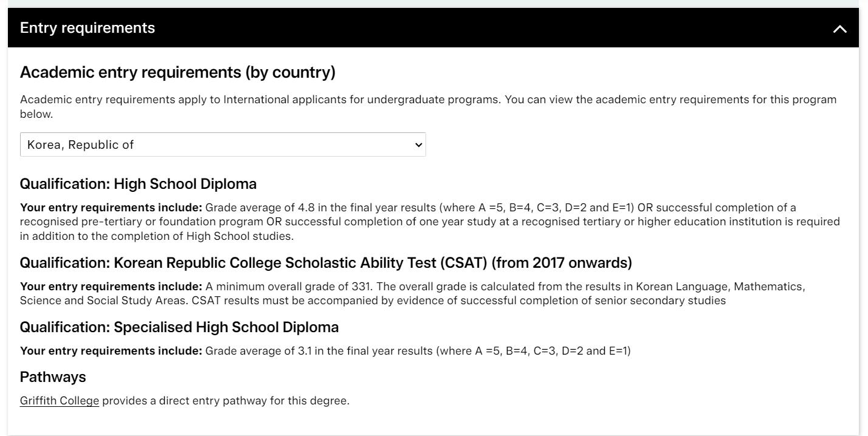Select the Qualification: High School Diploma heading
The image size is (868, 436).
[139, 184]
